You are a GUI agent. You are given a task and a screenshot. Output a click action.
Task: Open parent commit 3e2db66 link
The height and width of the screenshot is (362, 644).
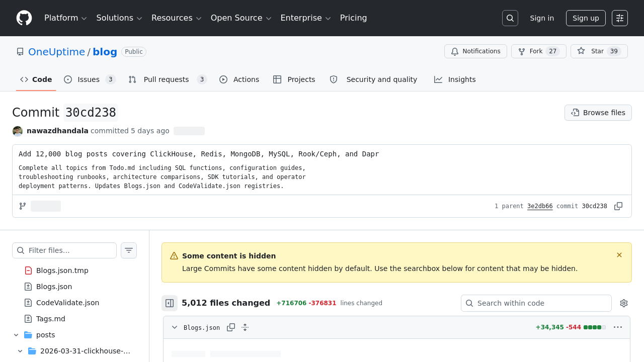point(540,206)
